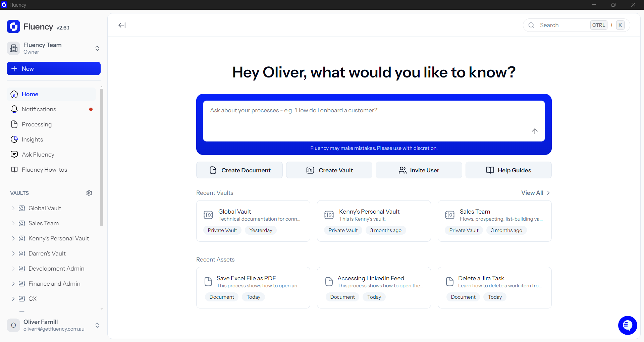
Task: Open the chat support bubble
Action: [628, 325]
